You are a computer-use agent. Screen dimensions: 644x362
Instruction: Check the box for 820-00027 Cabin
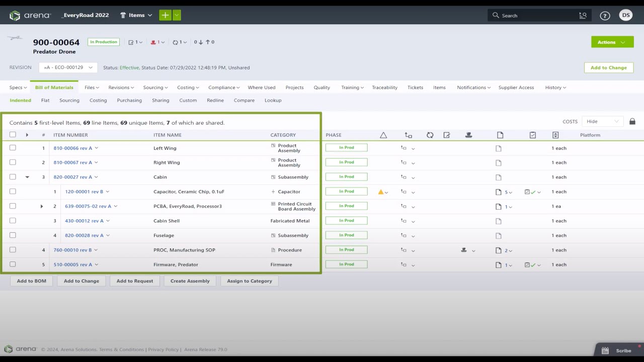tap(13, 176)
